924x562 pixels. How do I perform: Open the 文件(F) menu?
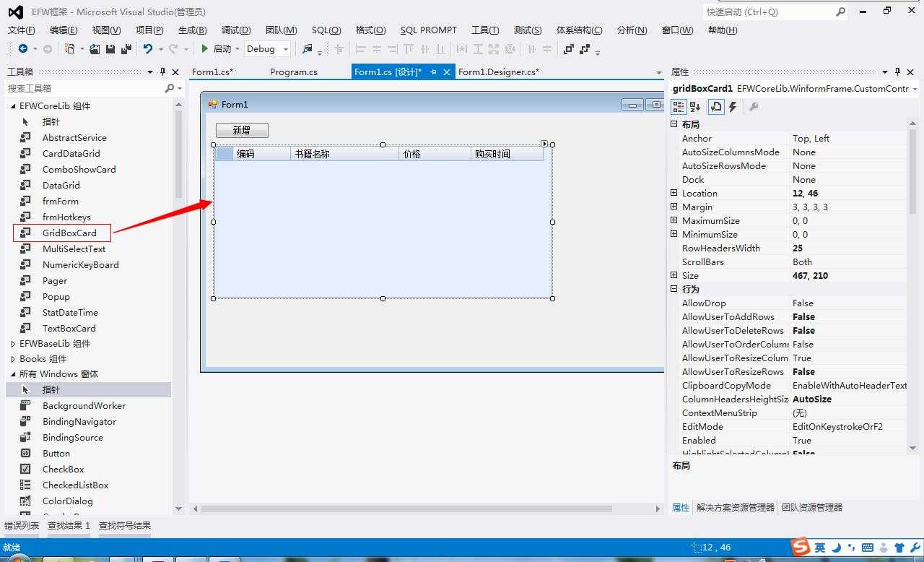point(21,30)
